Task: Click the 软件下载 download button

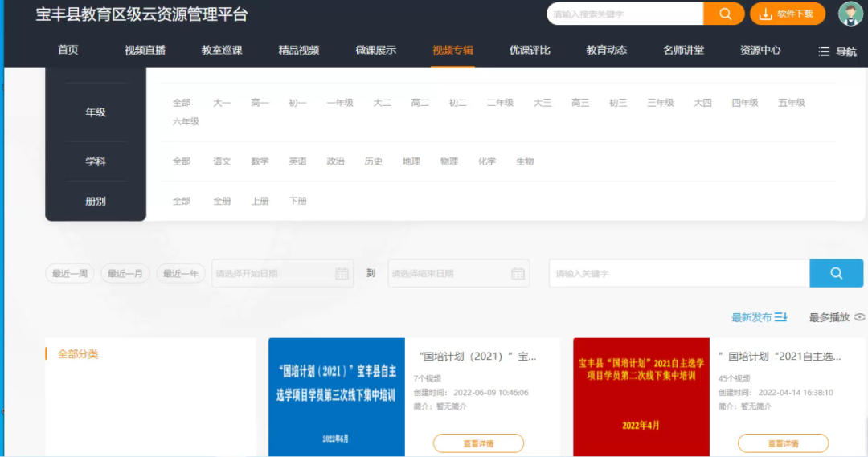Action: pyautogui.click(x=787, y=14)
